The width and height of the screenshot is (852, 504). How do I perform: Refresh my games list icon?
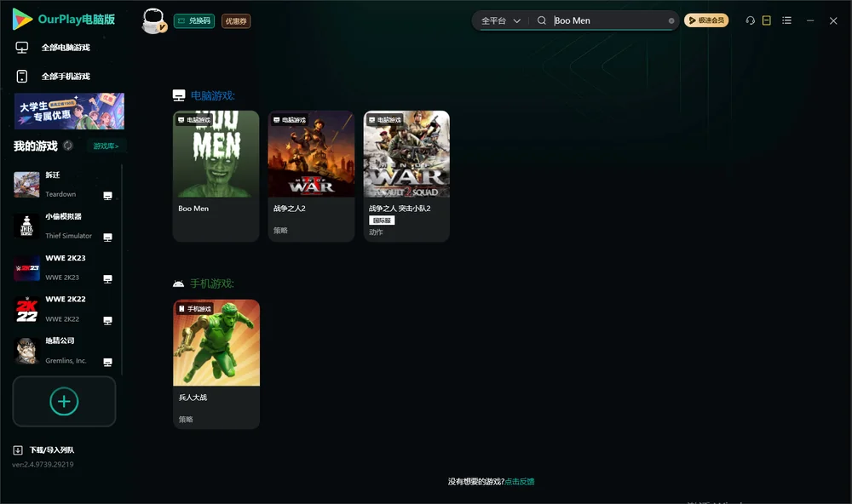click(x=68, y=146)
